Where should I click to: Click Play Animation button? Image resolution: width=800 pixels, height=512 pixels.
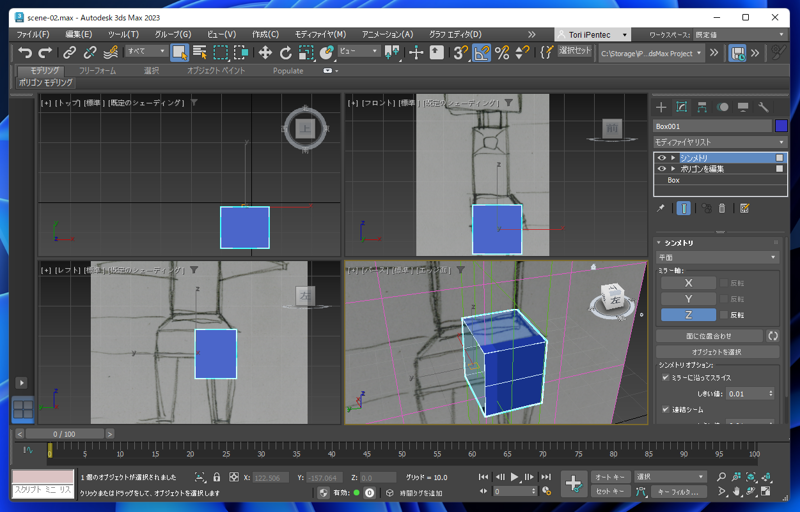click(x=514, y=477)
